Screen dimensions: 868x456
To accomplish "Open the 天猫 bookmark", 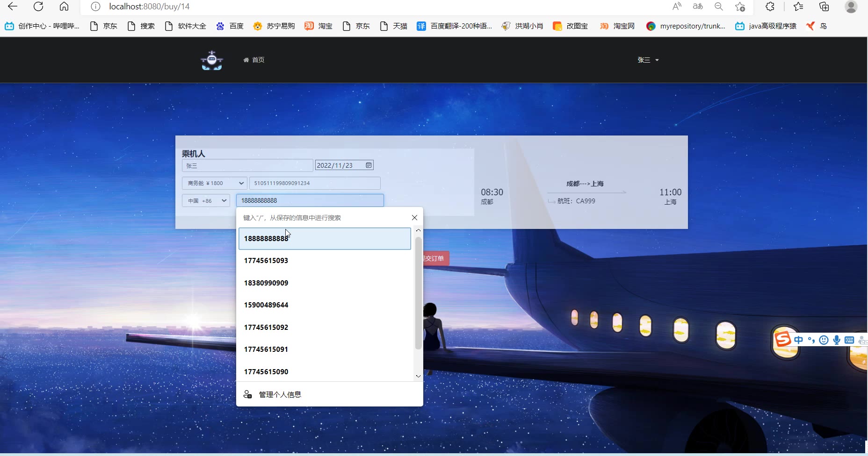I will tap(394, 26).
